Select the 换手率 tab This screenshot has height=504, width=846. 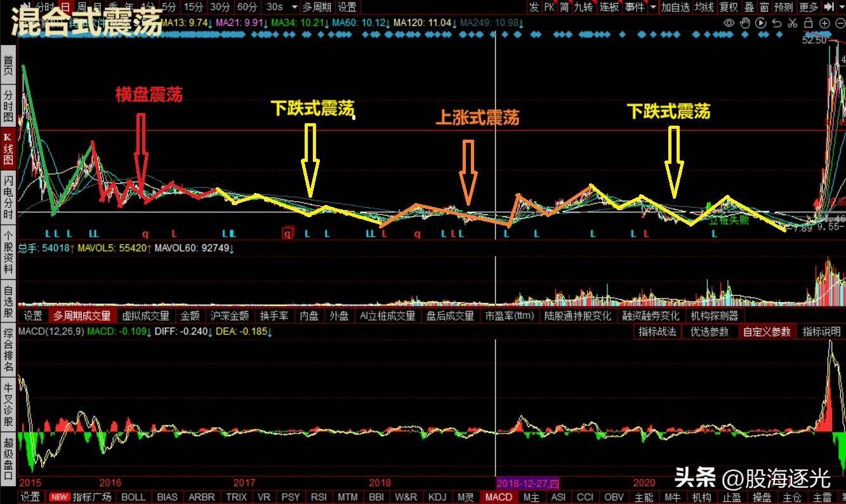pyautogui.click(x=274, y=315)
